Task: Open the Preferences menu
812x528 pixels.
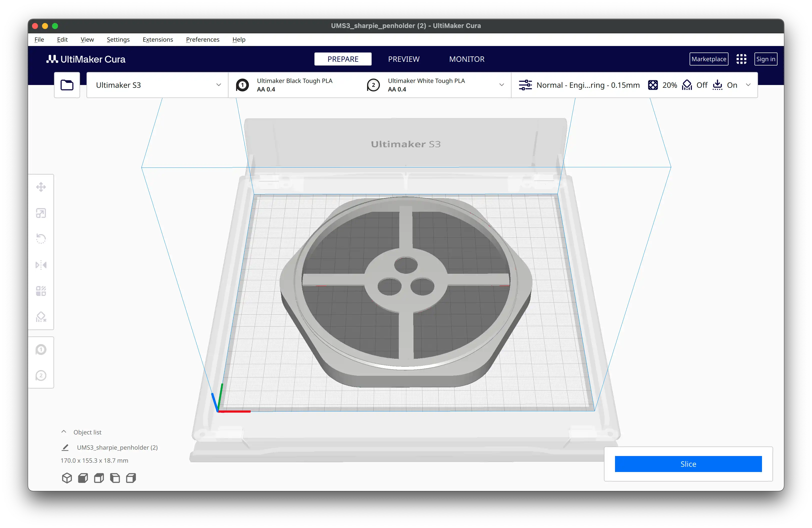Action: click(x=203, y=39)
